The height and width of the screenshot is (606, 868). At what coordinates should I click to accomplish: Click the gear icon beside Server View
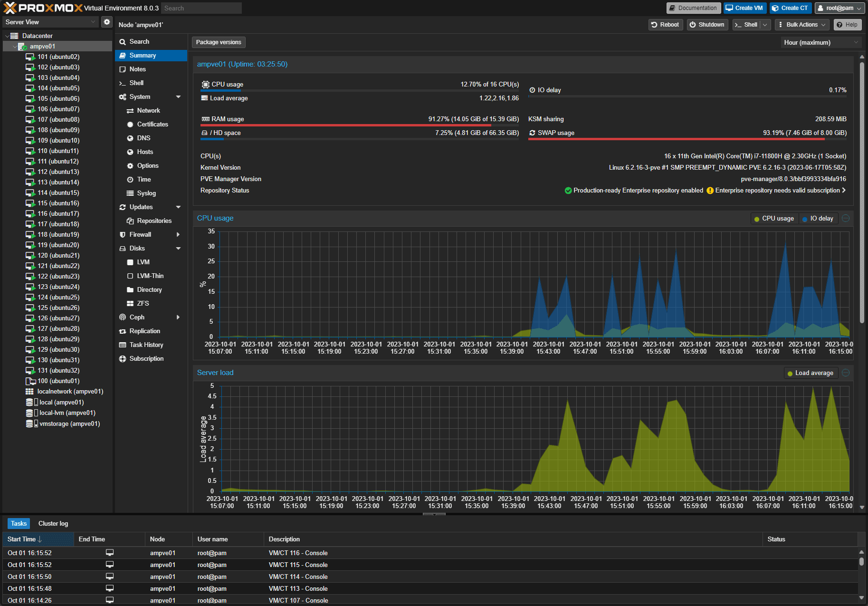pyautogui.click(x=107, y=22)
